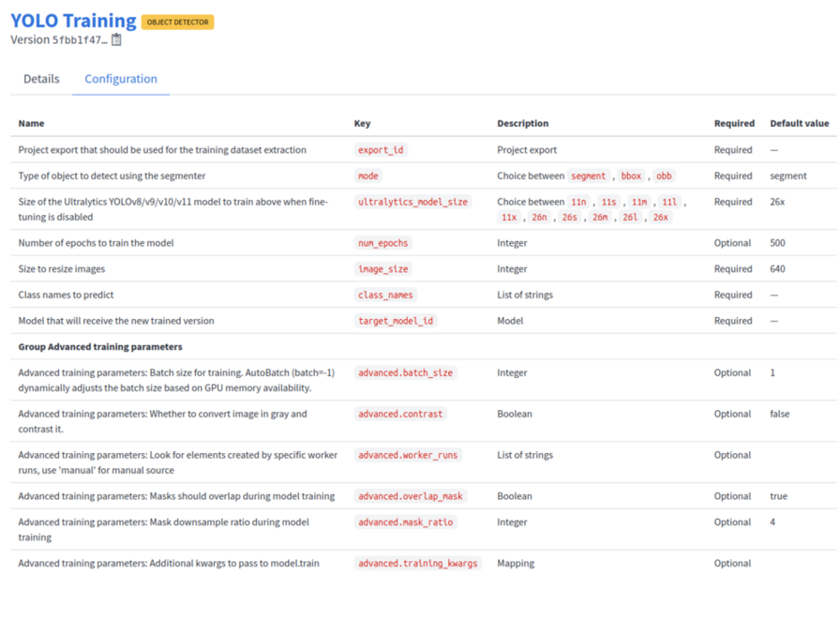Click 'List of strings' description for class_names
Screen dimensions: 840x621
(x=524, y=295)
